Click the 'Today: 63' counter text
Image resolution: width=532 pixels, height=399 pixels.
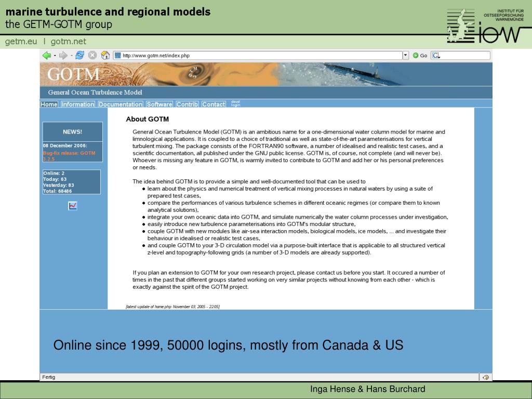(x=55, y=179)
